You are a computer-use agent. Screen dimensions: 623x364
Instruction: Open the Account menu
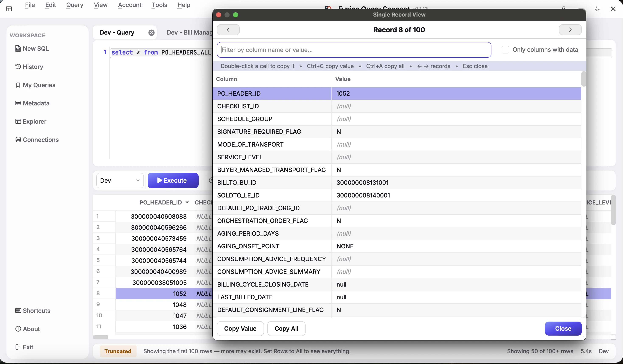click(130, 5)
